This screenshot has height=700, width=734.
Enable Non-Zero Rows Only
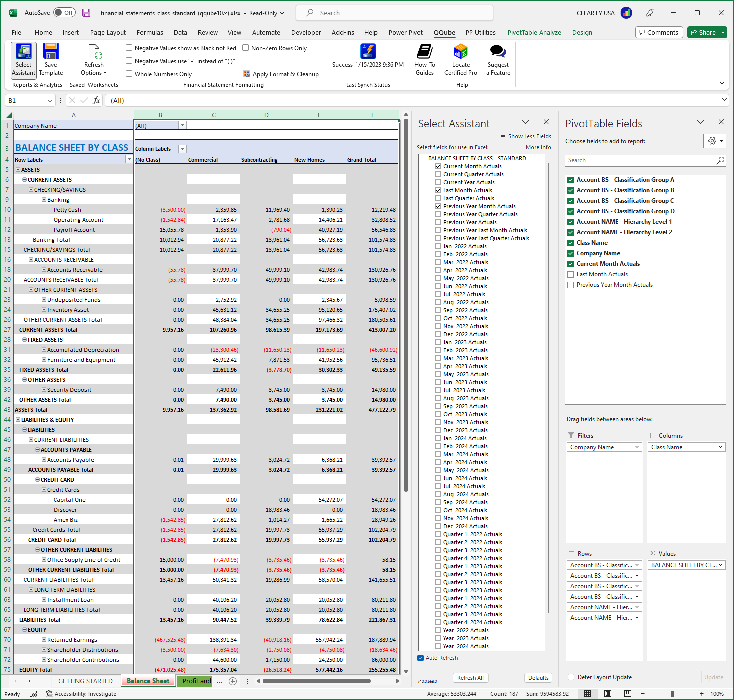[x=246, y=48]
